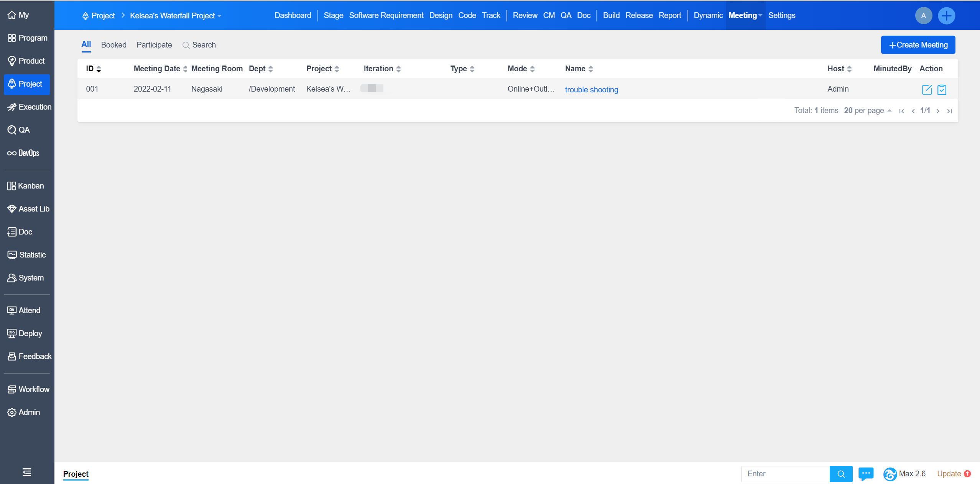Click the meeting minutes clipboard icon
This screenshot has width=980, height=484.
pyautogui.click(x=942, y=90)
